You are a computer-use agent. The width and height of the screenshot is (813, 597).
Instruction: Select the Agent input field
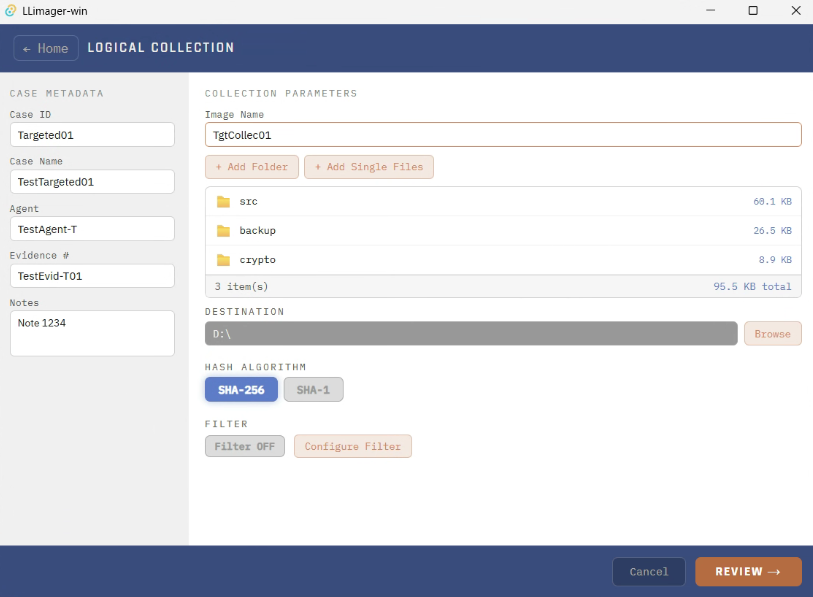click(x=92, y=229)
